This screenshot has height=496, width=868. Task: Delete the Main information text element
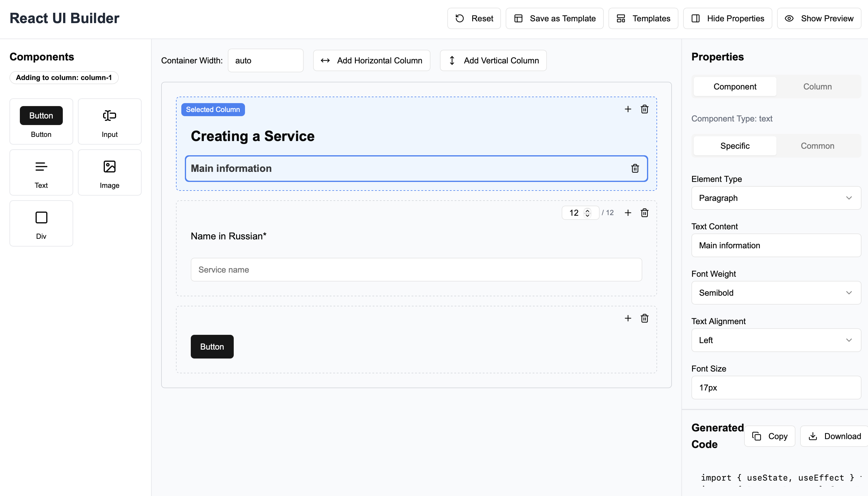click(x=634, y=168)
